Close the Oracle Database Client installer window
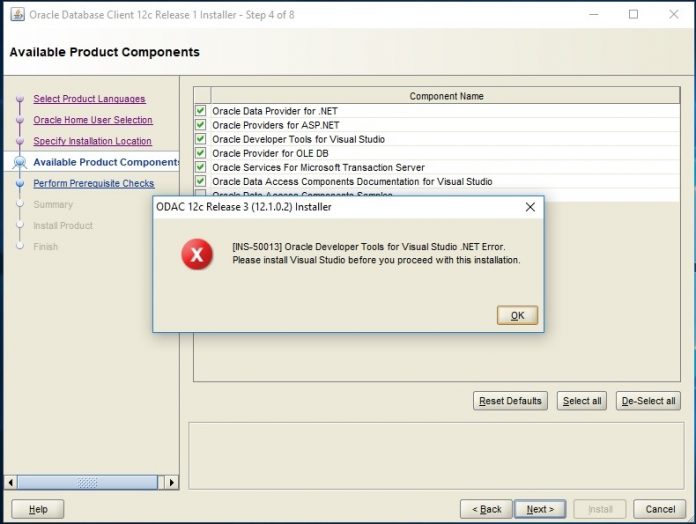The width and height of the screenshot is (696, 524). (x=673, y=15)
